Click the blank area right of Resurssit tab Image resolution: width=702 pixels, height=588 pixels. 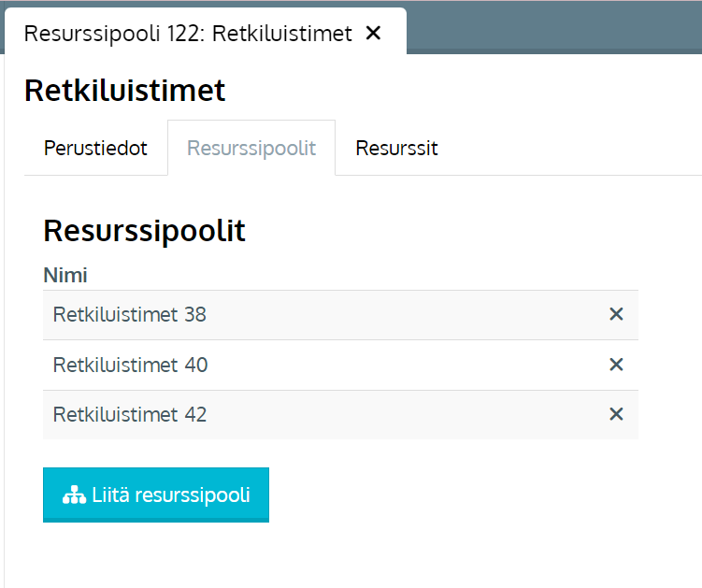pyautogui.click(x=570, y=149)
